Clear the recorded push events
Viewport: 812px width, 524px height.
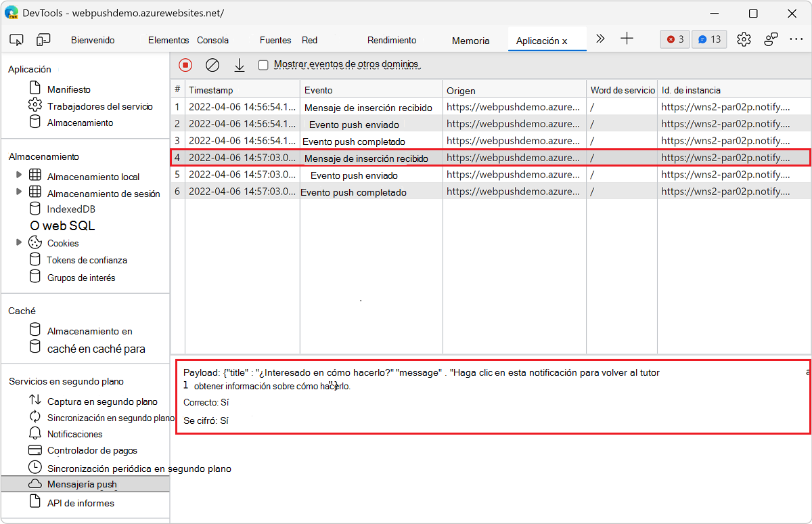(212, 65)
